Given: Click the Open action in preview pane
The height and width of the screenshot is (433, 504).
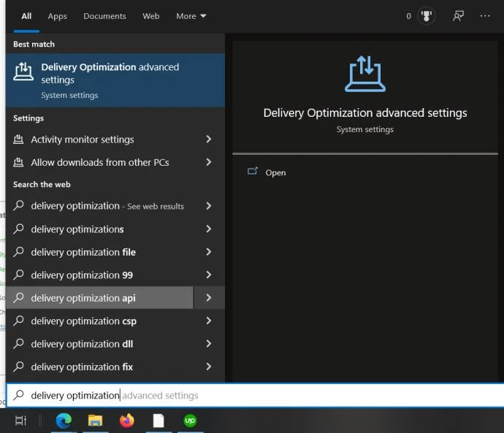Looking at the screenshot, I should tap(275, 173).
